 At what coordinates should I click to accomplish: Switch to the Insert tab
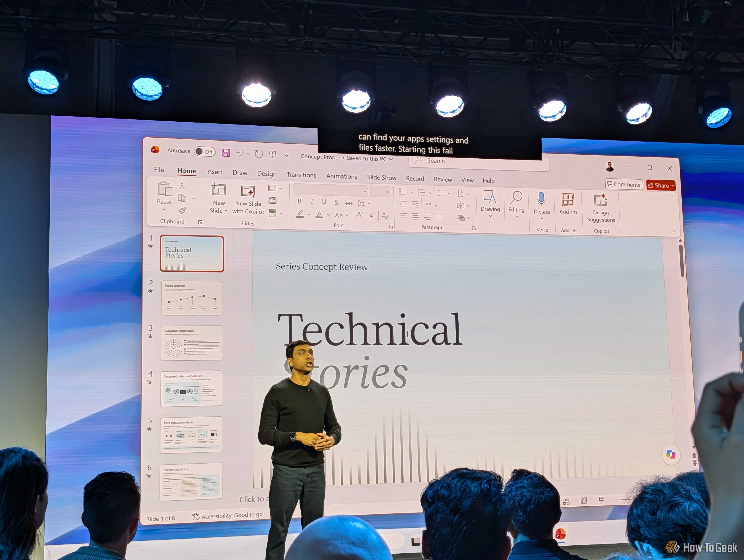(x=214, y=172)
